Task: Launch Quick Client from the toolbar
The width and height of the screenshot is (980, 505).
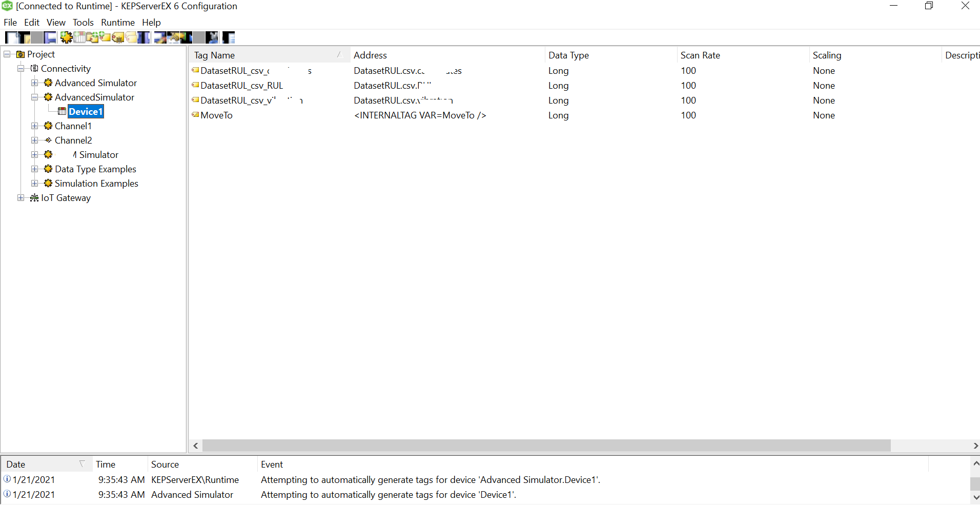Action: click(228, 37)
